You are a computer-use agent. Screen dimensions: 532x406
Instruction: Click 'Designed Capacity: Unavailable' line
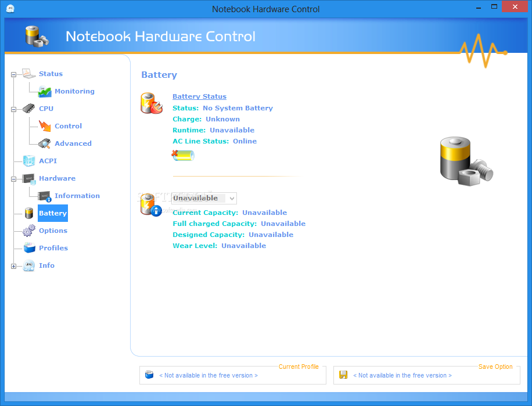tap(233, 235)
